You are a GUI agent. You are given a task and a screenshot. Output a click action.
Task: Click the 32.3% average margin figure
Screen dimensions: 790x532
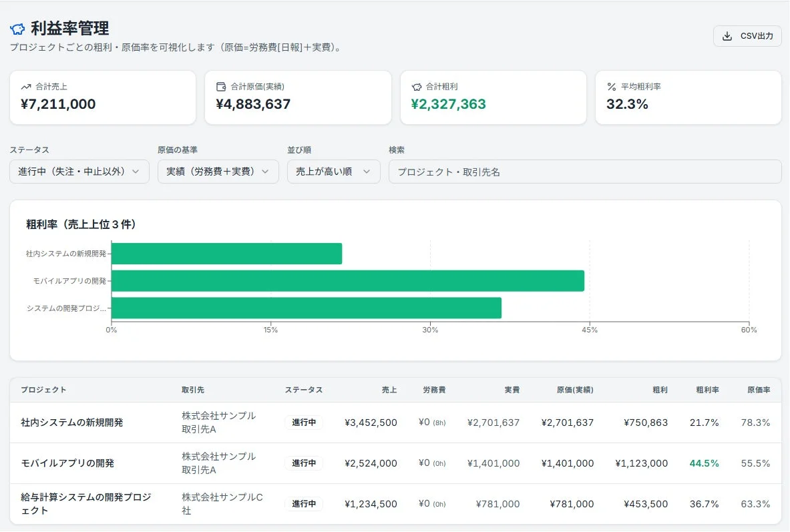627,104
